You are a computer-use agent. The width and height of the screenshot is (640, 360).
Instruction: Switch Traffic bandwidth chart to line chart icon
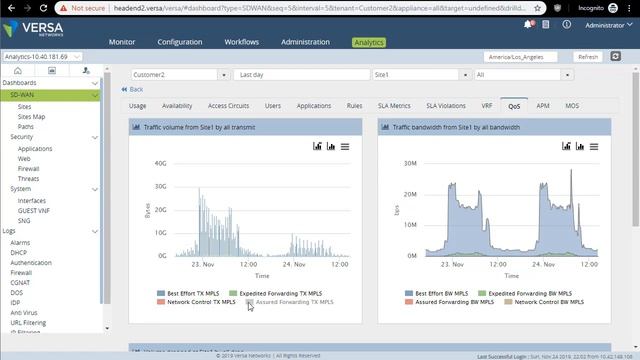coord(566,146)
